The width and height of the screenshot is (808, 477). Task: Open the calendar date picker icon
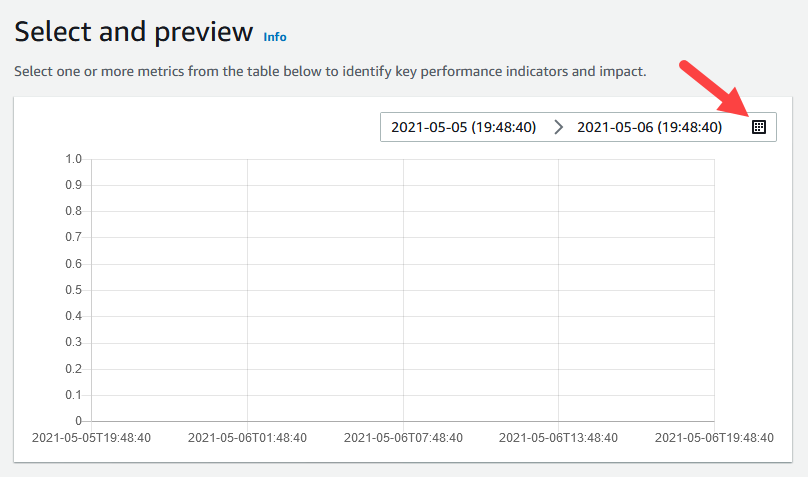759,127
